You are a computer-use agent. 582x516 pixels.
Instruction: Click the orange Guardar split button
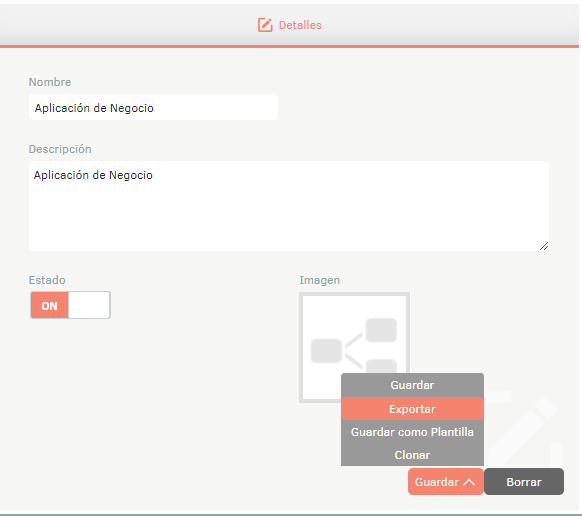click(x=445, y=481)
